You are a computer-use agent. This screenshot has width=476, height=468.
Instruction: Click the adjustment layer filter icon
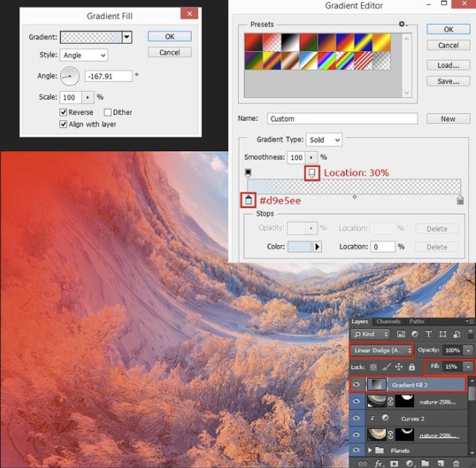(414, 334)
